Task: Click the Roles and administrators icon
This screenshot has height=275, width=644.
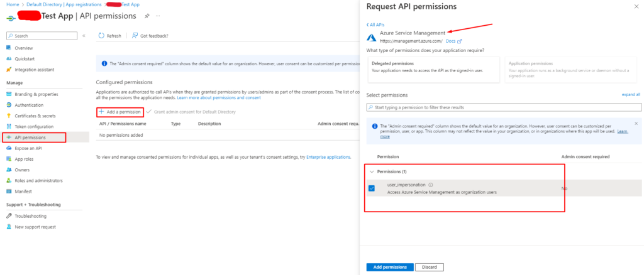Action: tap(9, 181)
